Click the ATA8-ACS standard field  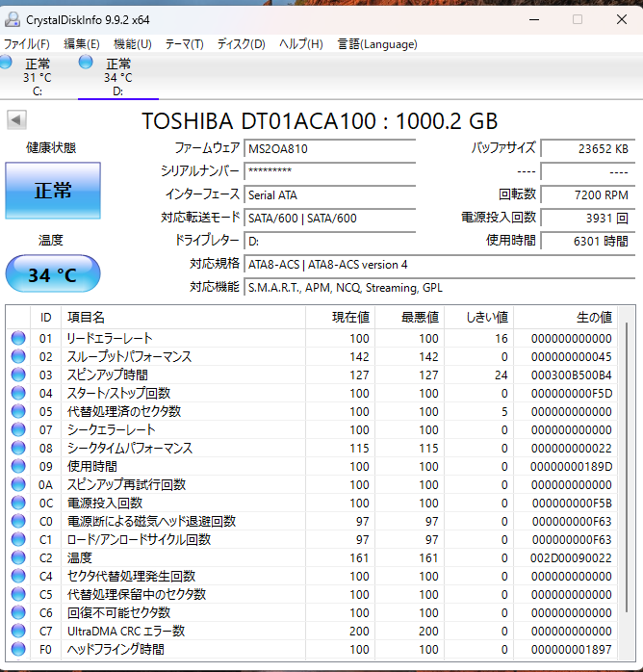[x=439, y=265]
